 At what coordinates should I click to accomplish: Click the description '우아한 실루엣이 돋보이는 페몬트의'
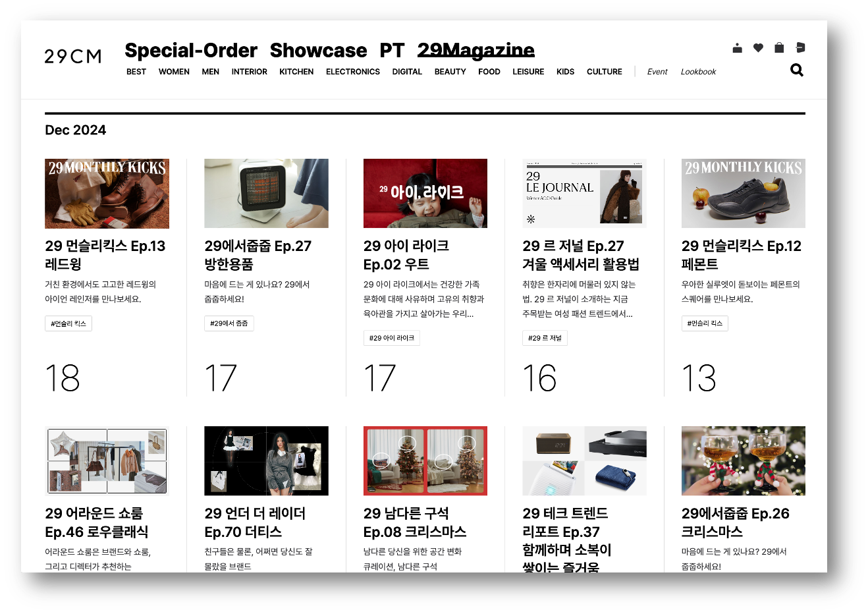coord(741,285)
